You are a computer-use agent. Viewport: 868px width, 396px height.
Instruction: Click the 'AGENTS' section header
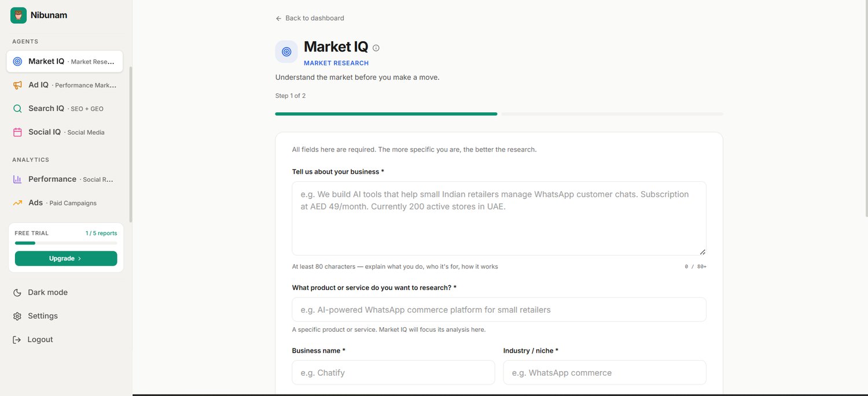[x=25, y=42]
